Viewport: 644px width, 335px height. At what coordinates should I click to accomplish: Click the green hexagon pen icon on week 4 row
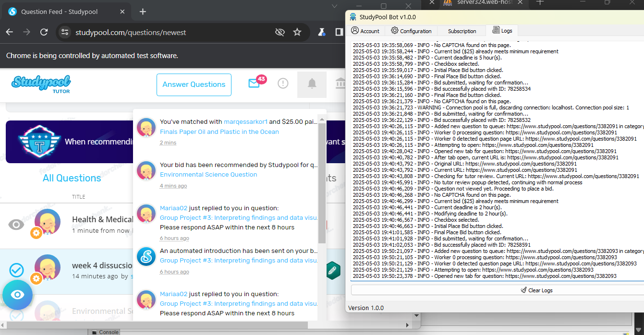coord(332,271)
